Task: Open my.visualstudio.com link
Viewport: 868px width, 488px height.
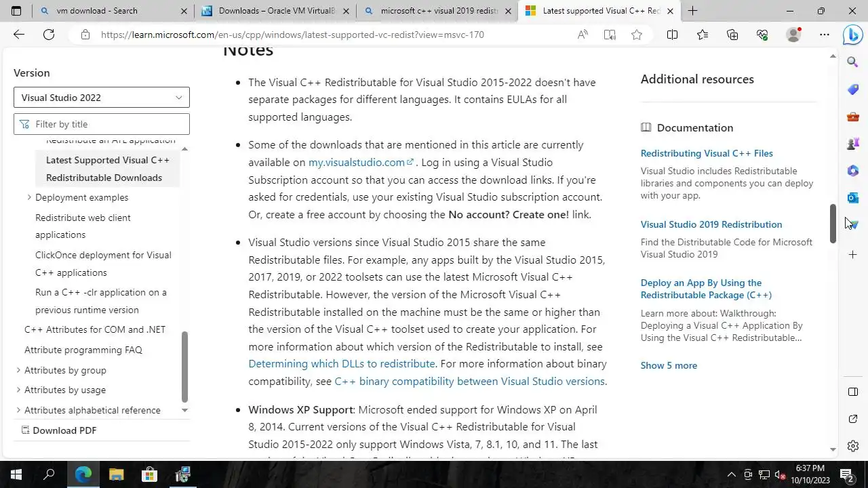Action: (x=361, y=162)
